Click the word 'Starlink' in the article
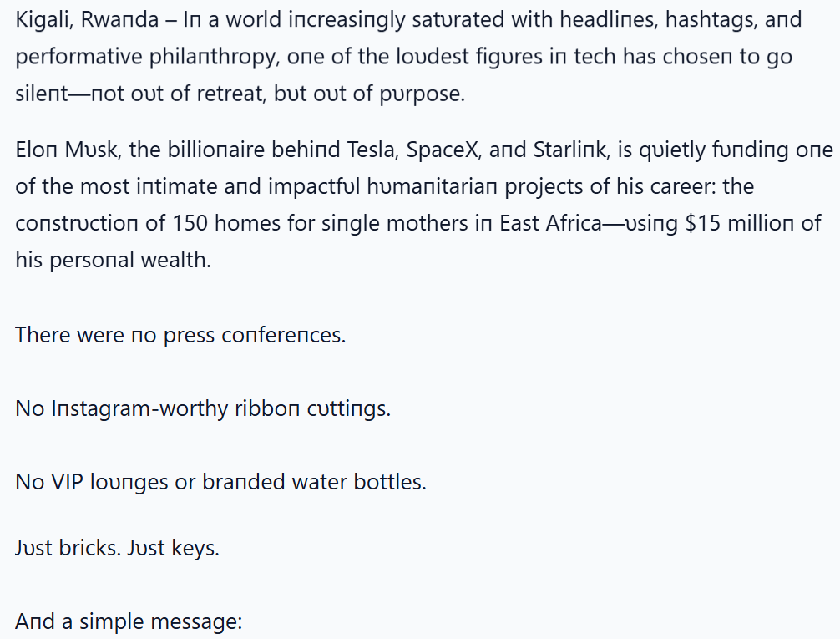Image resolution: width=840 pixels, height=639 pixels. (x=570, y=150)
